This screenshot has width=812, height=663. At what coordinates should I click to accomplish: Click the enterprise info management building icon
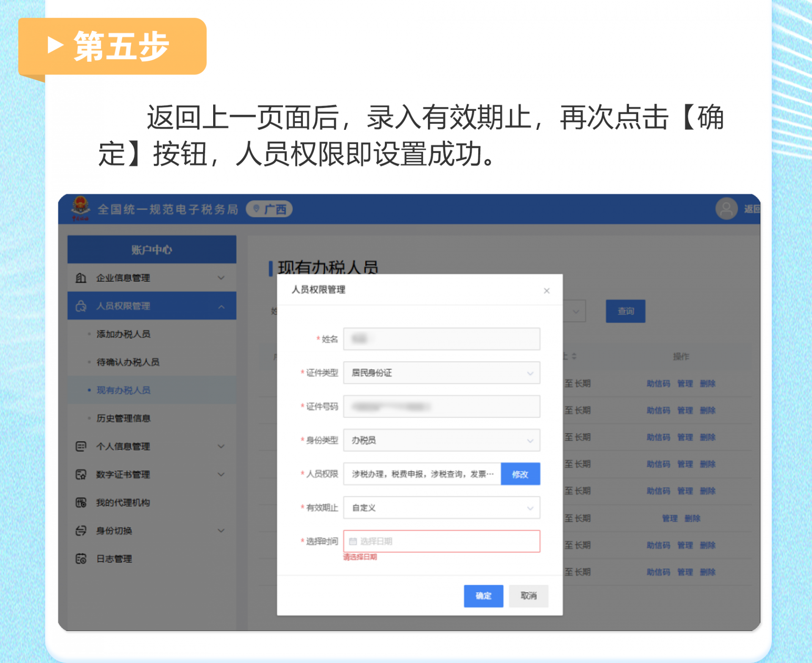(x=81, y=278)
